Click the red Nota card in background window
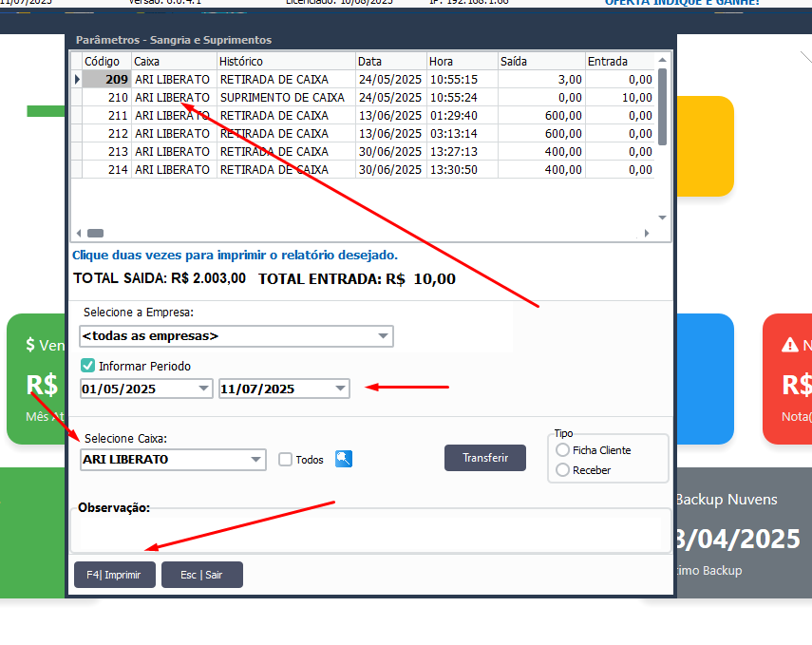Image resolution: width=812 pixels, height=645 pixels. point(787,379)
